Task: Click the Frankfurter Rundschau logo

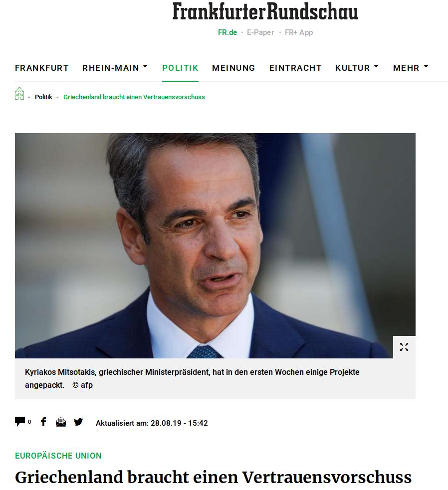Action: pos(265,11)
